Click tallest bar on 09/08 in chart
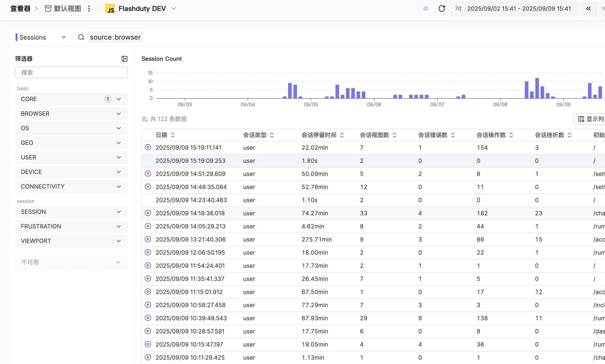Screen dimensions: 605x364 537,88
